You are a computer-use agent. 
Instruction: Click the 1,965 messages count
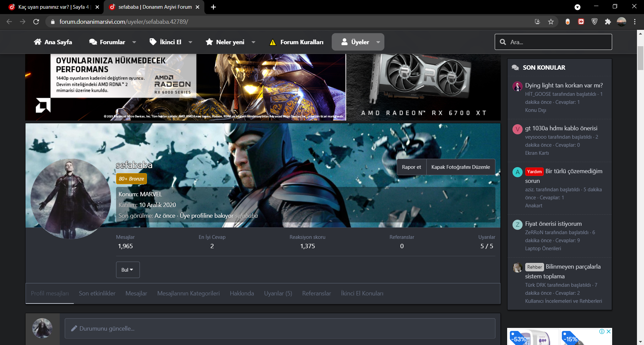[125, 246]
